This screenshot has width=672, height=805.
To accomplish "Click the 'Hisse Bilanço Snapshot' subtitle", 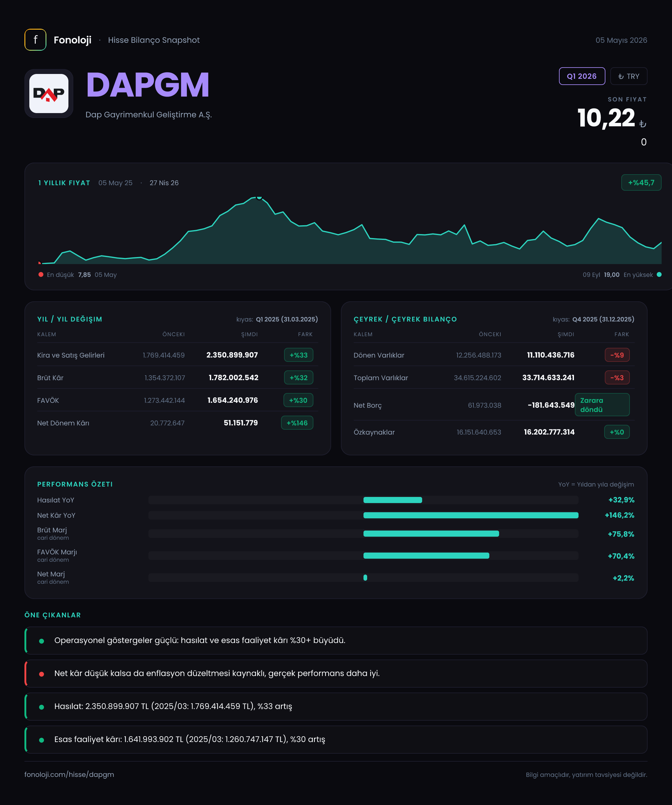I will [154, 40].
